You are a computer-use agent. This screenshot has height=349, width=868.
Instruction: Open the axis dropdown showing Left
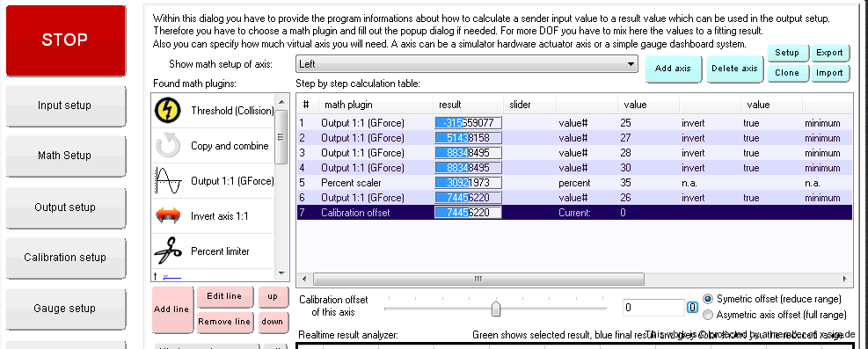[467, 64]
